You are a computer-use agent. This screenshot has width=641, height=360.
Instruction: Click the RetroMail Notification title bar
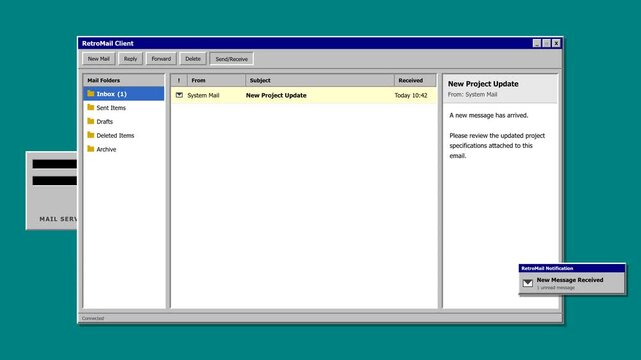(572, 268)
